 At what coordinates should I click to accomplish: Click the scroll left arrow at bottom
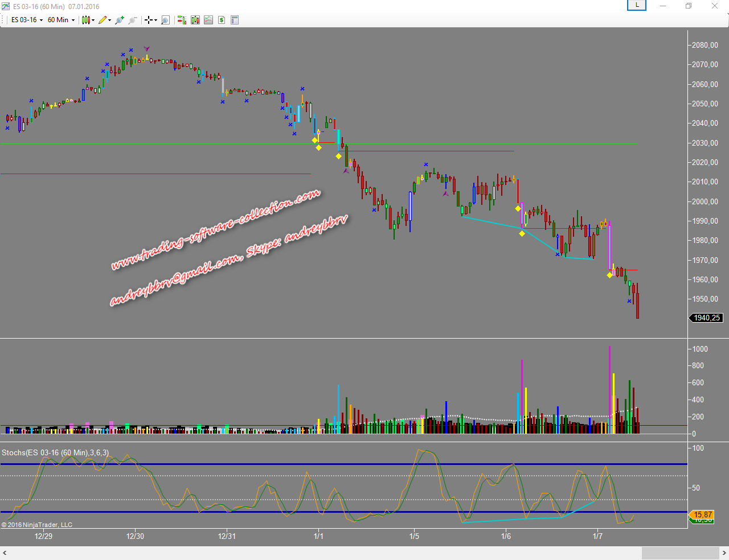coord(5,553)
